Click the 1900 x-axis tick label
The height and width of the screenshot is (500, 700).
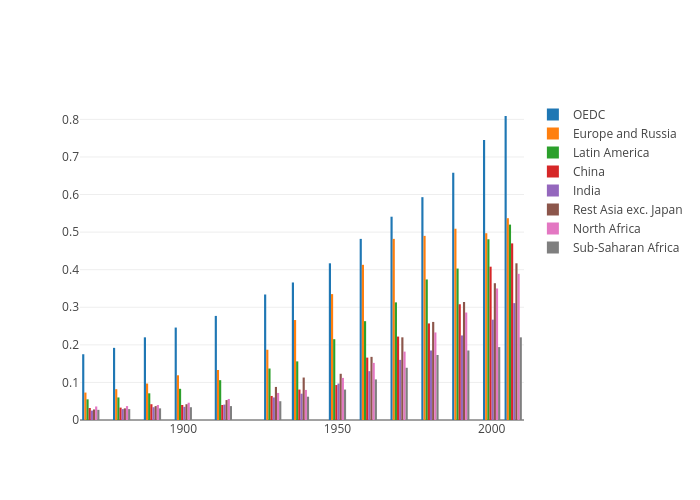coord(183,429)
